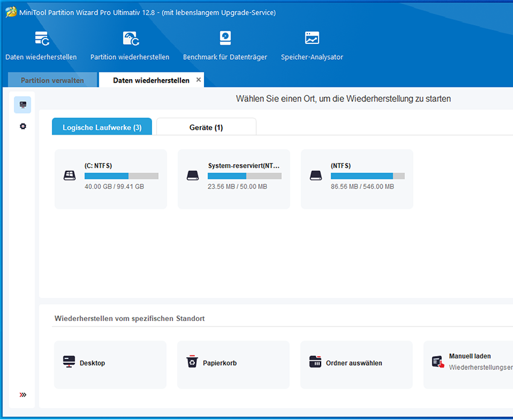
Task: Close the Daten wiederherstellen tab
Action: click(x=199, y=80)
